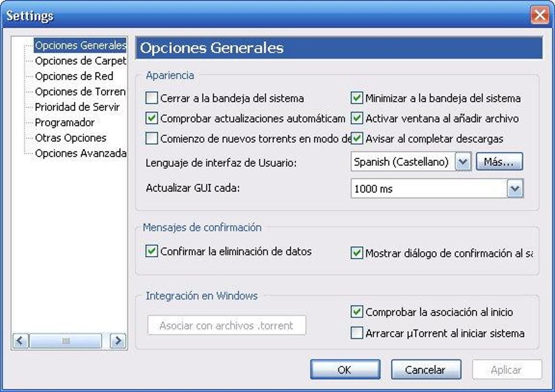Click the Cancelar button

coord(425,370)
